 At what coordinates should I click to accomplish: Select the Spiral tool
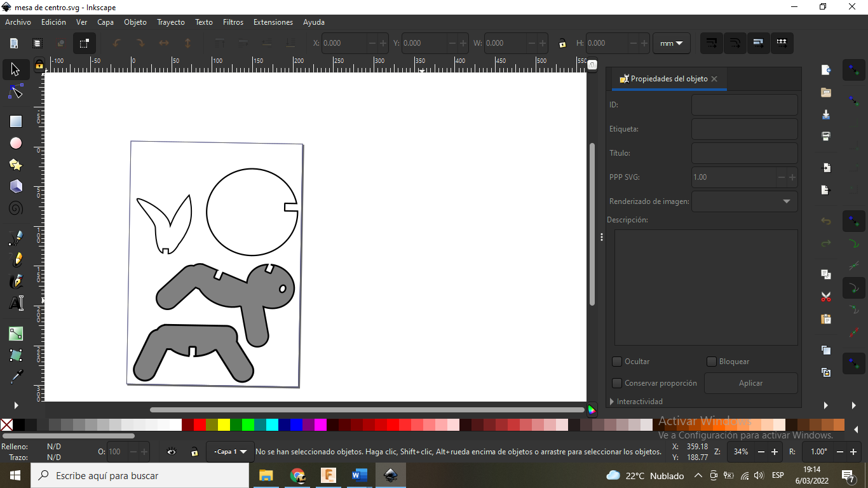click(x=16, y=208)
